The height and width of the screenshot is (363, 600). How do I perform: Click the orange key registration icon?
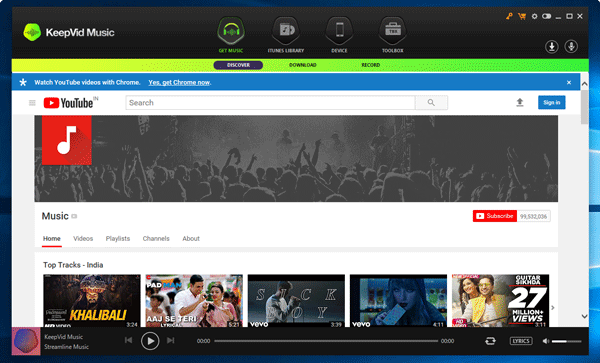[509, 16]
